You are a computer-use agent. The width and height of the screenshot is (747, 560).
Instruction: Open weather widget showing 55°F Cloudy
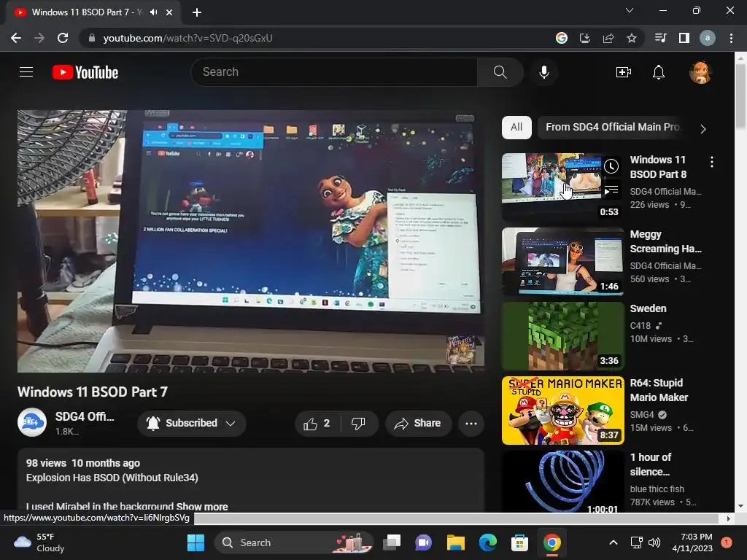[39, 542]
